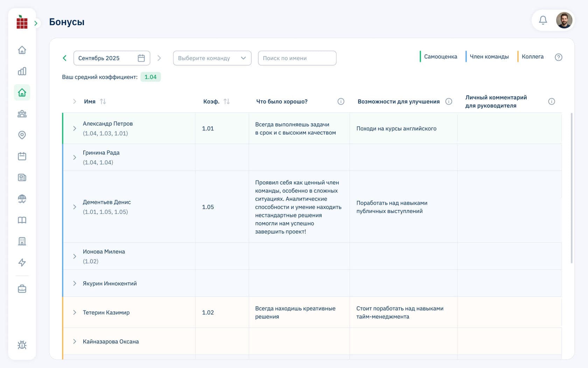Open the top house icon in sidebar
This screenshot has height=368, width=588.
tap(22, 50)
